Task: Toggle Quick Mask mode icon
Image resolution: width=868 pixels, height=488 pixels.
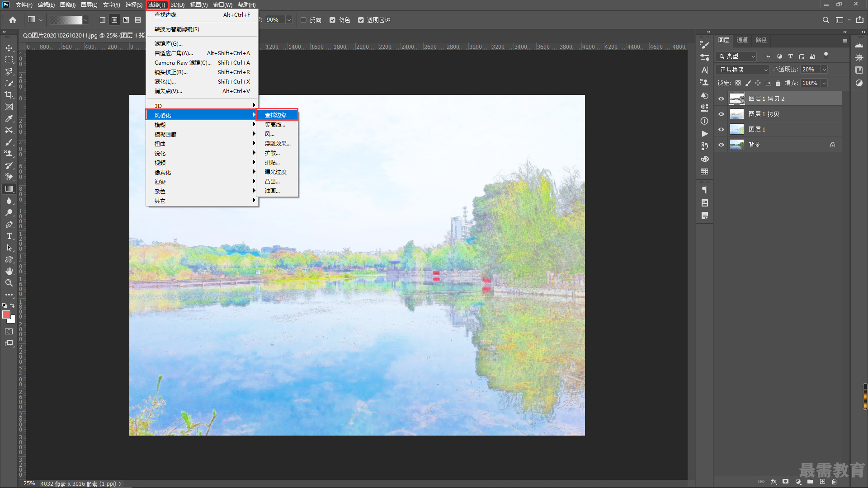Action: tap(9, 332)
